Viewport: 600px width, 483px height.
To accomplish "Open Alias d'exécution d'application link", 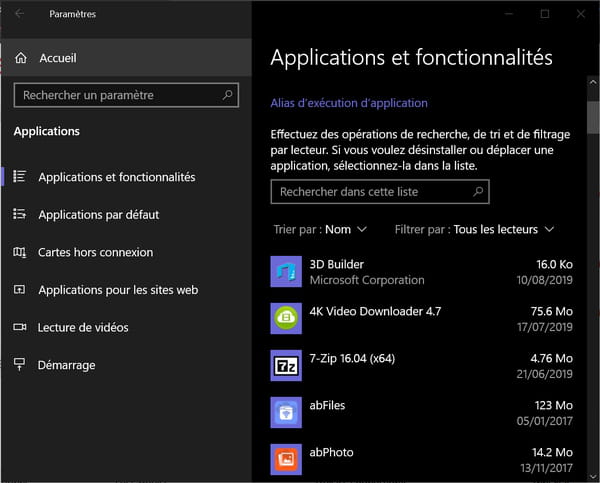I will [x=349, y=103].
